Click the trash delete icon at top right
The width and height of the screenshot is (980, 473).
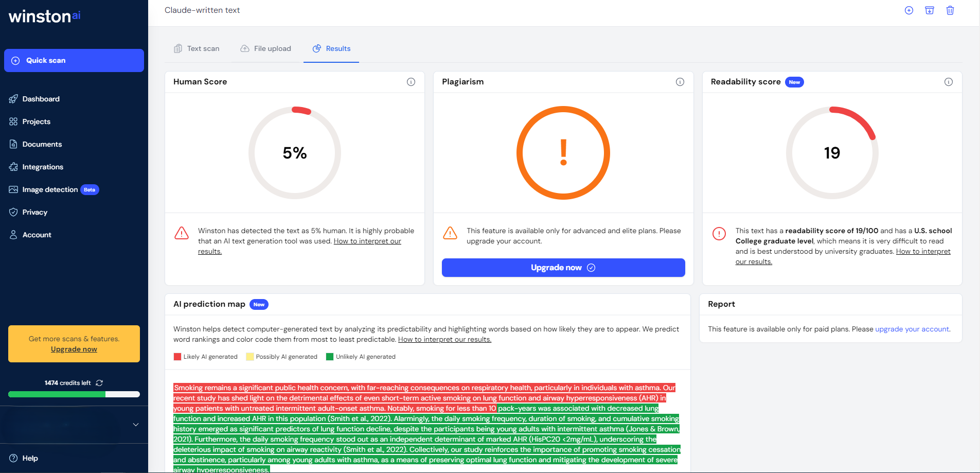coord(950,10)
